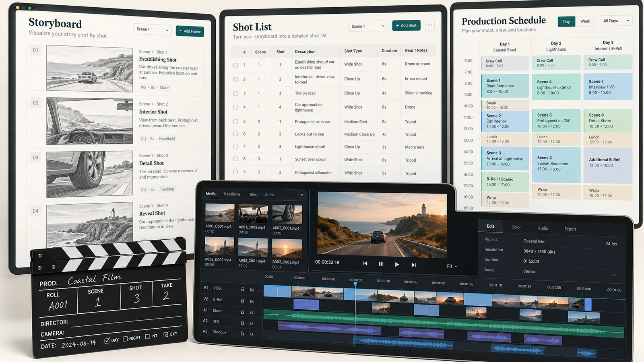Click Establishing Shot storyboard sketch
This screenshot has width=644, height=362.
pyautogui.click(x=90, y=68)
